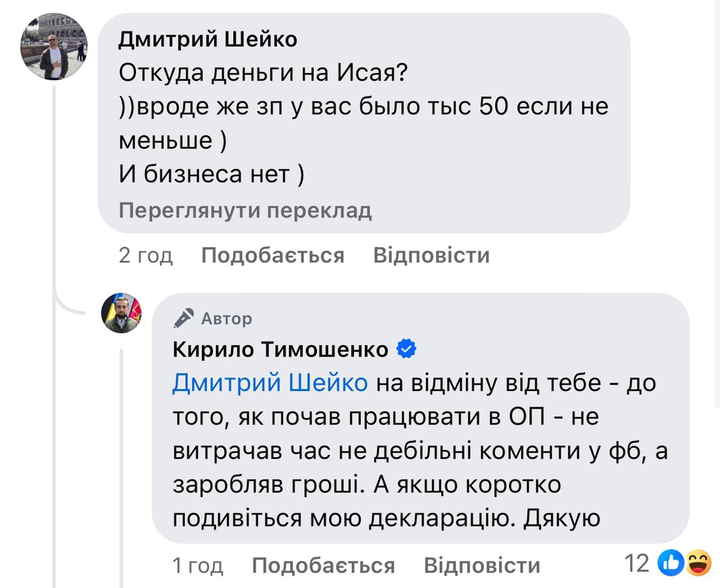Click the '1 год' timestamp of the reply
This screenshot has width=725, height=588.
point(198,565)
